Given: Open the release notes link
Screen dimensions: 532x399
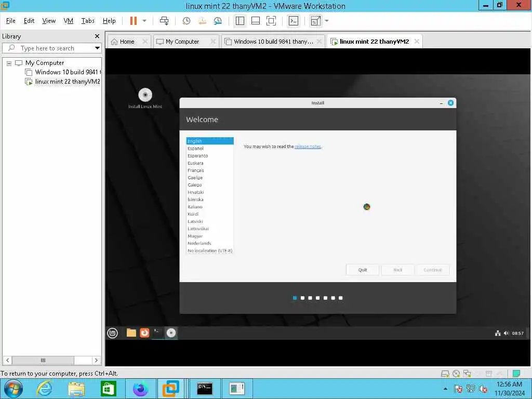Looking at the screenshot, I should 308,147.
